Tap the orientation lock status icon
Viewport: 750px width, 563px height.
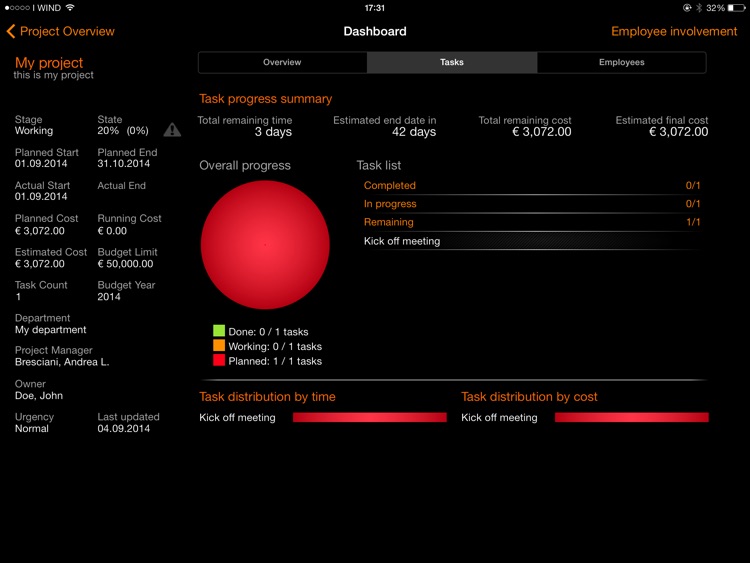pyautogui.click(x=687, y=8)
